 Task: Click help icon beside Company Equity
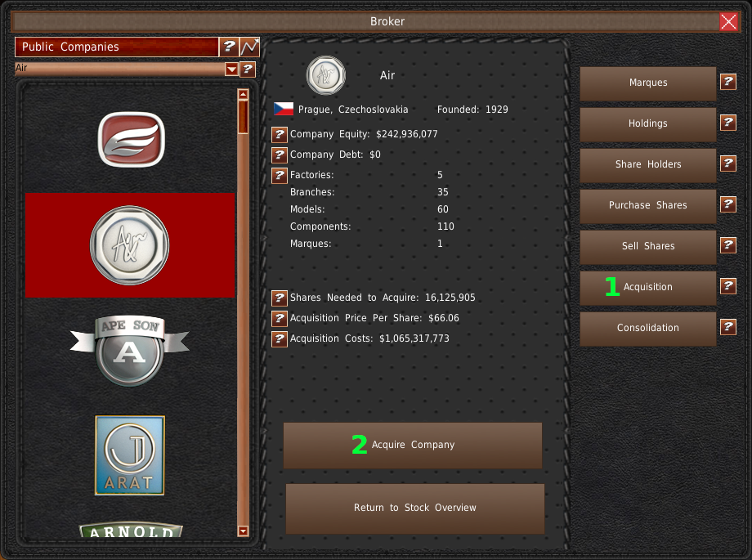tap(280, 134)
